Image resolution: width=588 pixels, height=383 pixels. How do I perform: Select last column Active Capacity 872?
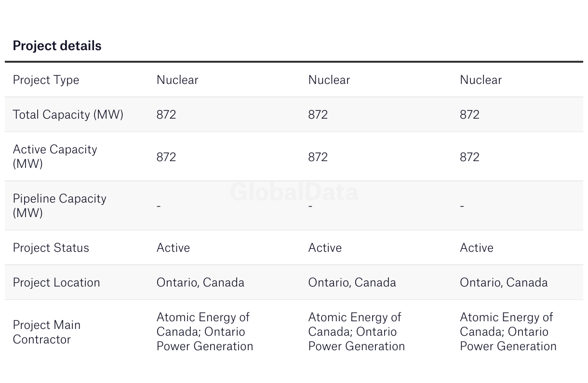(470, 157)
